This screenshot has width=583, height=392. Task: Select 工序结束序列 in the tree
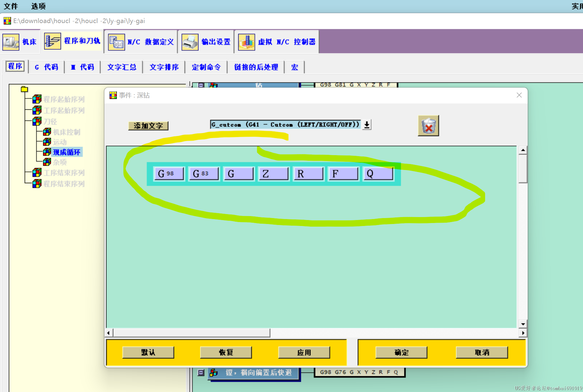pos(64,173)
